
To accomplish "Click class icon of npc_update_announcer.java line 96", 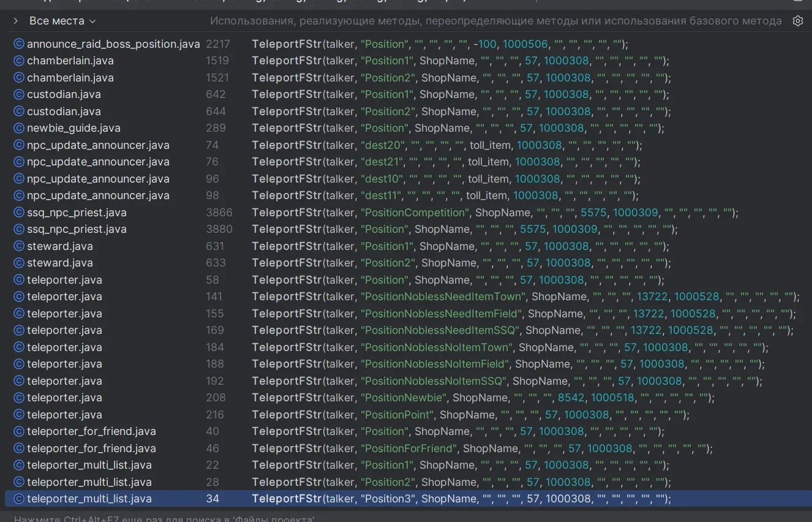I will click(19, 179).
